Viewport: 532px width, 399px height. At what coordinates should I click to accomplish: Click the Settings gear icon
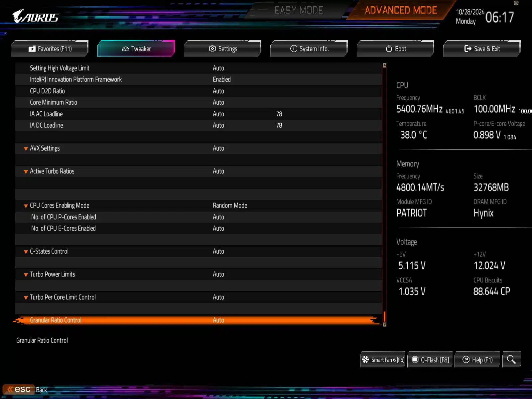pos(212,49)
